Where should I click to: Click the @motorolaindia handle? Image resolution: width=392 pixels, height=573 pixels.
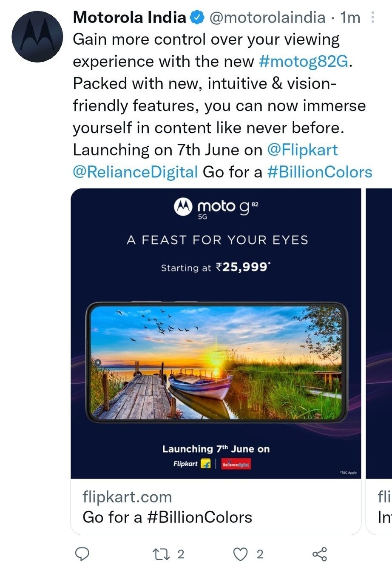[x=268, y=18]
